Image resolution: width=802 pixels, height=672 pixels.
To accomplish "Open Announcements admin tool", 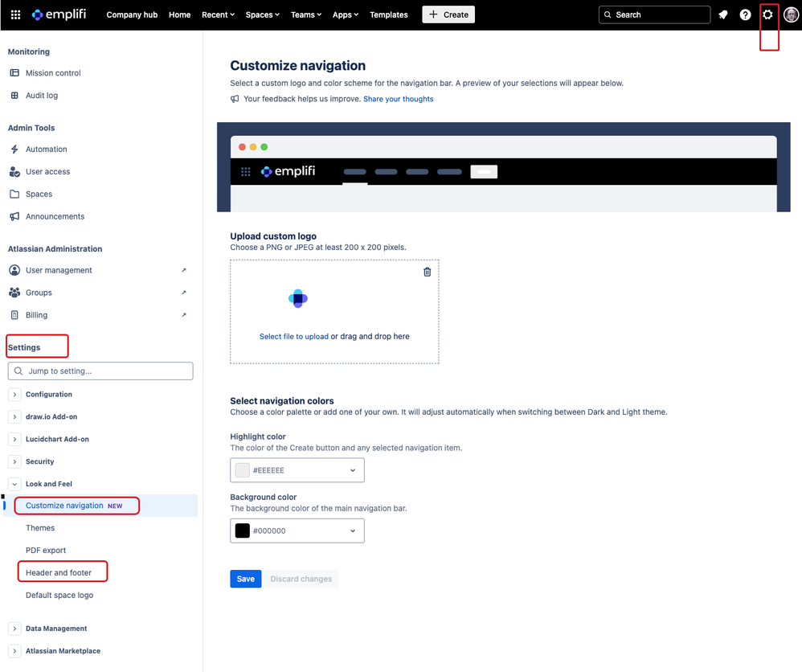I will [55, 216].
